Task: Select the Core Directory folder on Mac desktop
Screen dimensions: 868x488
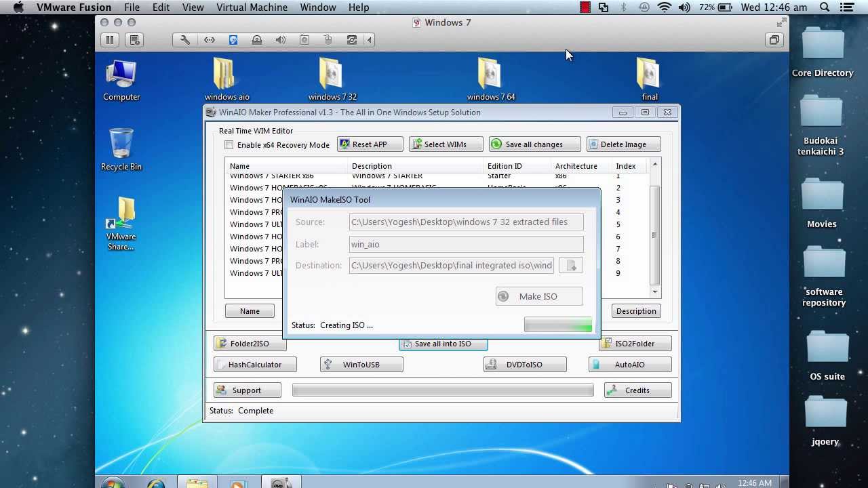Action: pyautogui.click(x=823, y=52)
